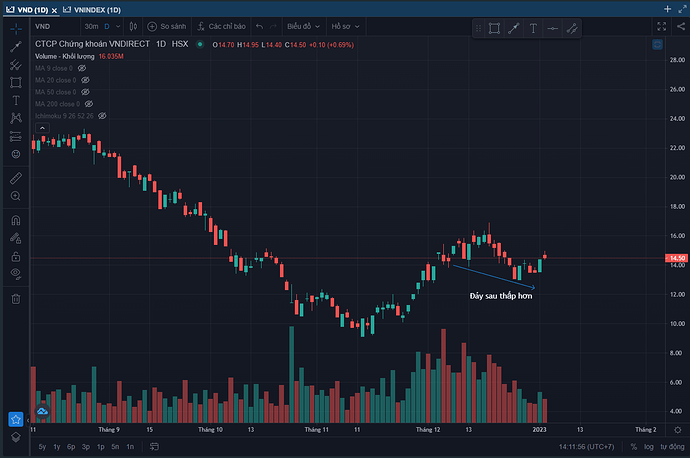Activate the ruler measure tool
690x458 pixels.
pyautogui.click(x=16, y=177)
